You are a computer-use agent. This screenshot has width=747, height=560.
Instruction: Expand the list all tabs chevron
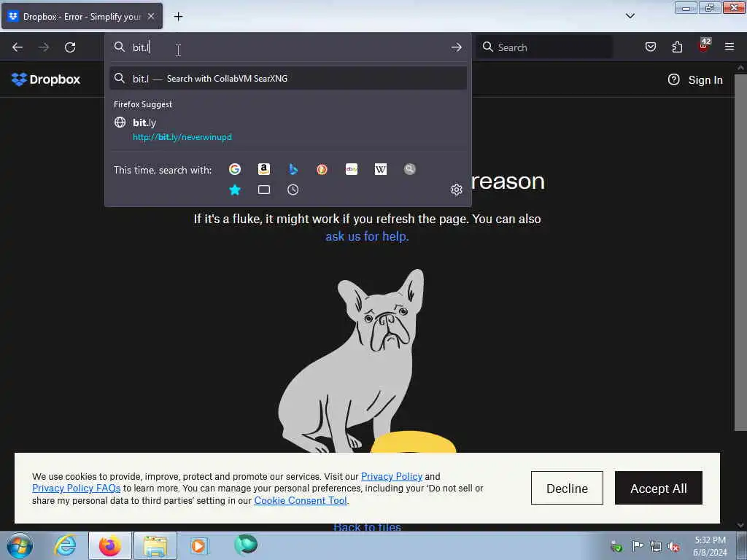630,16
